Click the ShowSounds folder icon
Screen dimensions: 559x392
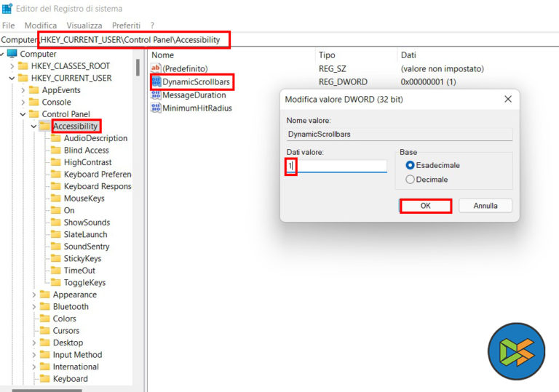[56, 223]
